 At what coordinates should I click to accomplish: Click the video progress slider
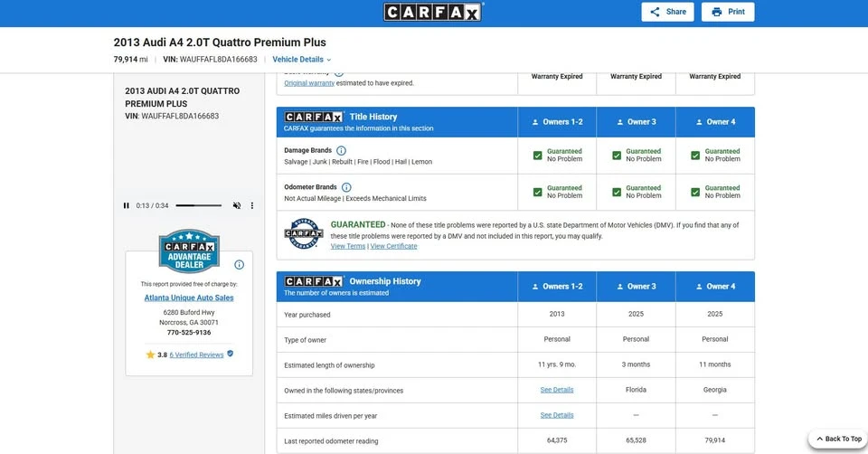[198, 205]
